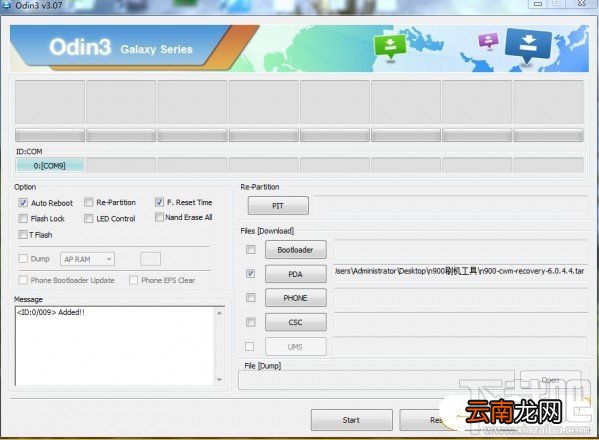Toggle the Auto Reboot checkbox
The width and height of the screenshot is (599, 440).
click(x=23, y=203)
